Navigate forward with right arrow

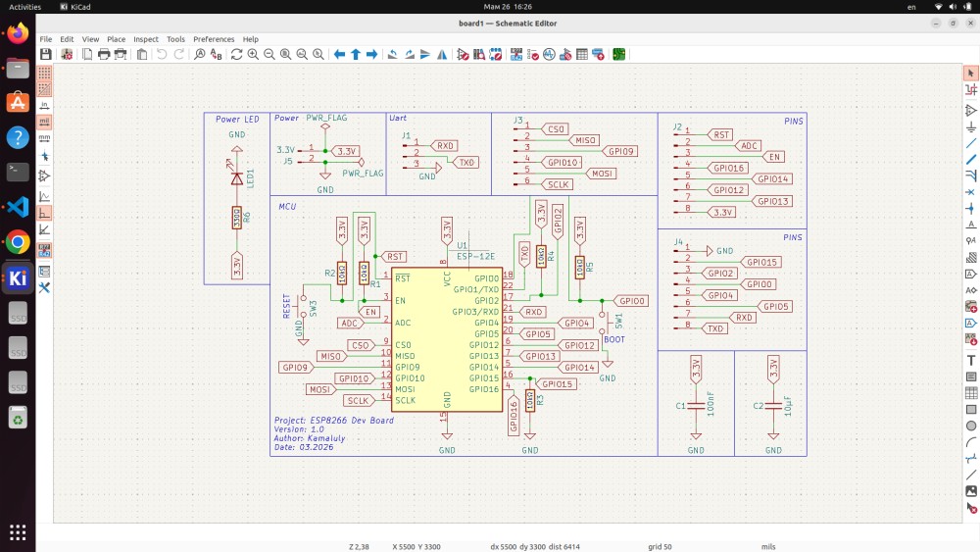click(x=371, y=54)
